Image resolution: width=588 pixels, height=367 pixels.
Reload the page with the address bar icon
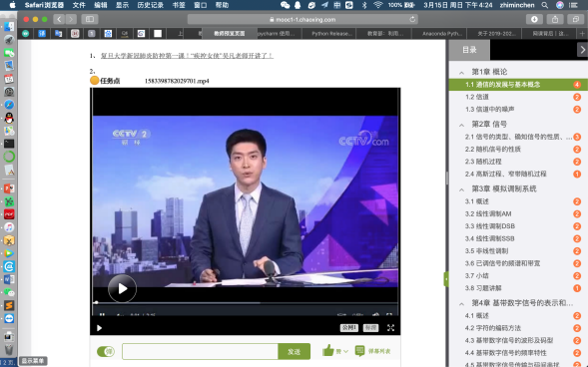(x=412, y=19)
